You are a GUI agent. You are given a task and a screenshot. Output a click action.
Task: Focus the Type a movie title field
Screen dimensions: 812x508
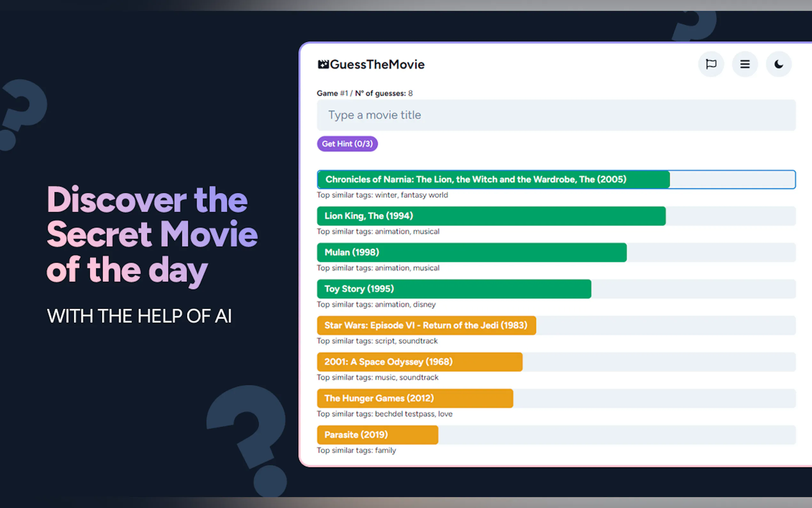tap(556, 115)
